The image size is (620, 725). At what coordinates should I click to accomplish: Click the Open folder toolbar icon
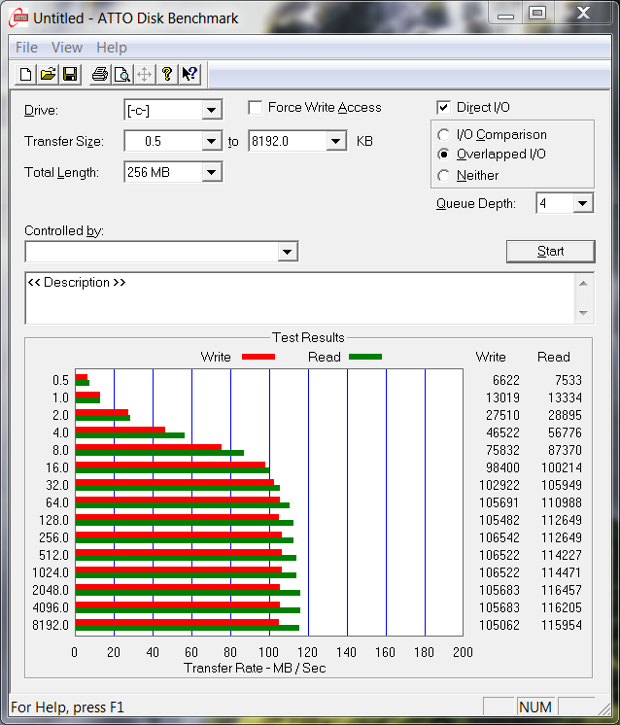pos(48,74)
